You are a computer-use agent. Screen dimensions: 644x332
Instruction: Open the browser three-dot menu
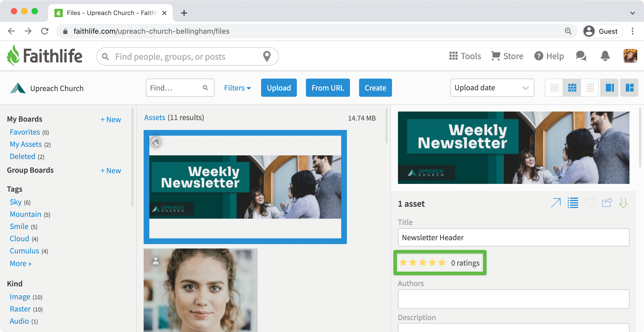(x=633, y=31)
